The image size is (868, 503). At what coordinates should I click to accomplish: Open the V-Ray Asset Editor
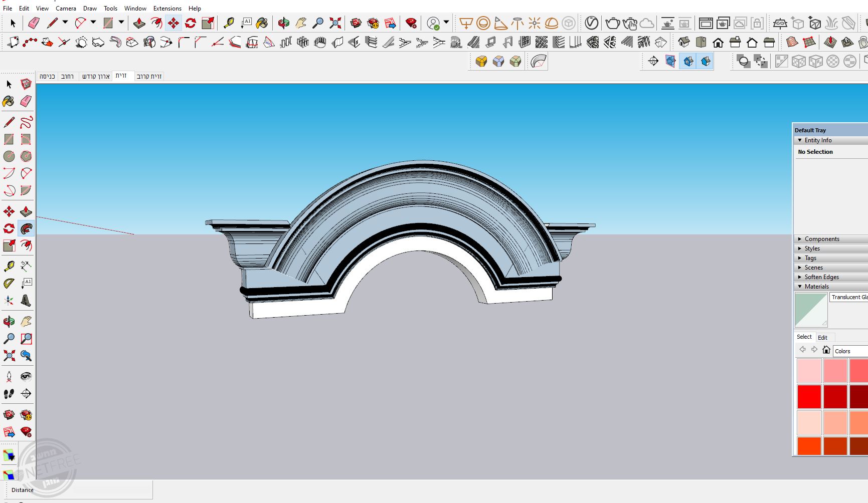(592, 23)
